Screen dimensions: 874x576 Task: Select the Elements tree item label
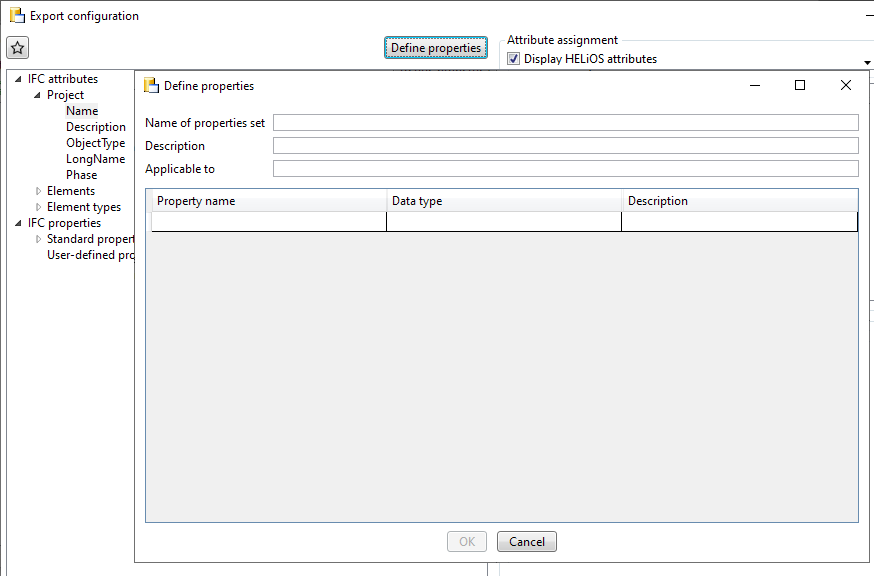coord(71,191)
